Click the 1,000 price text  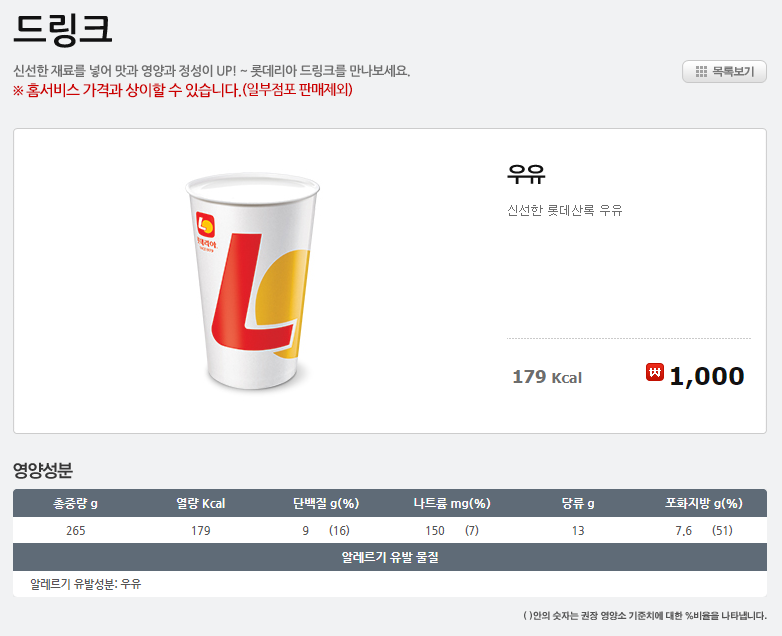(707, 376)
